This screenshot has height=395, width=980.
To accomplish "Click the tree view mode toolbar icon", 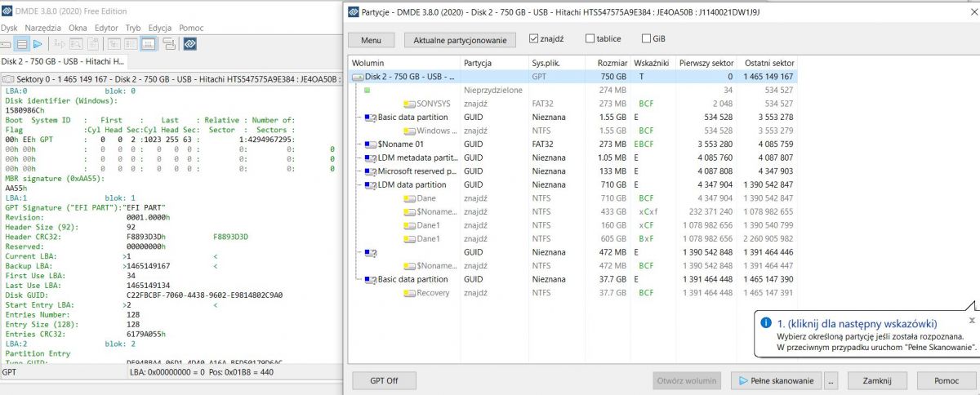I will (x=114, y=44).
